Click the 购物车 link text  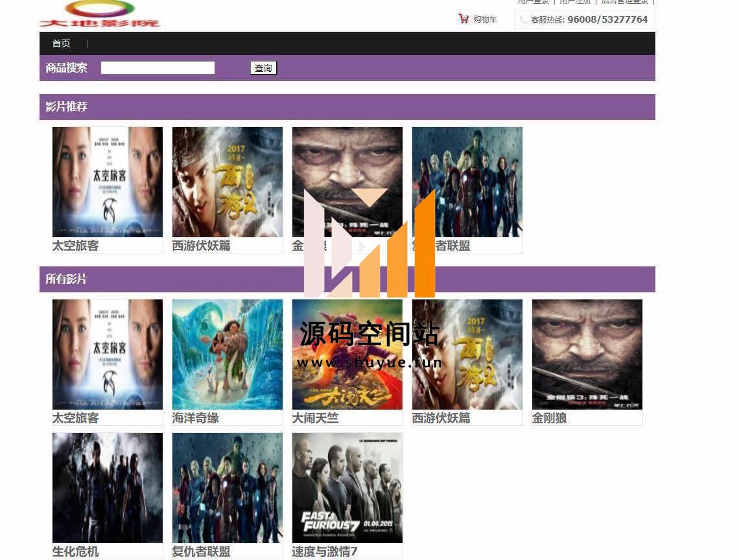485,19
